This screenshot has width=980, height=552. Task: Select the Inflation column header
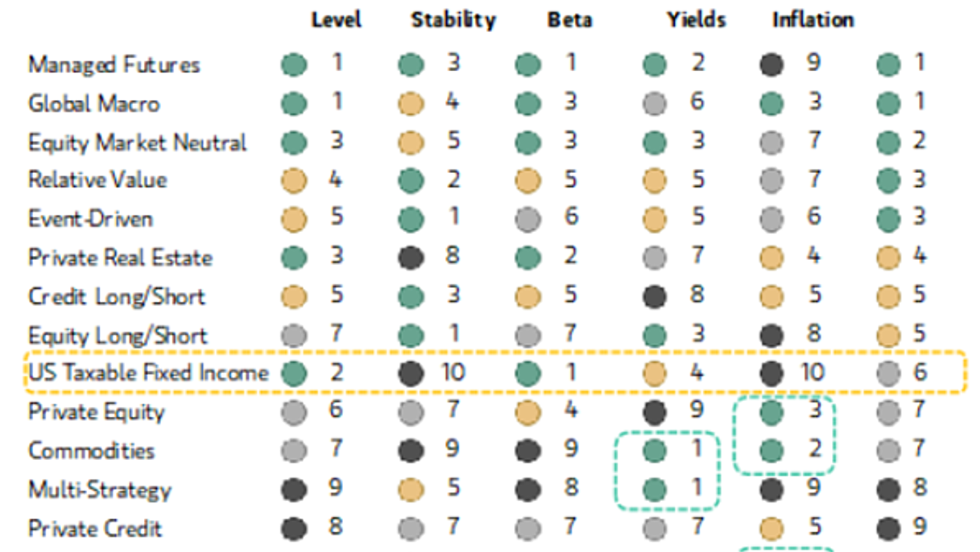(x=813, y=19)
